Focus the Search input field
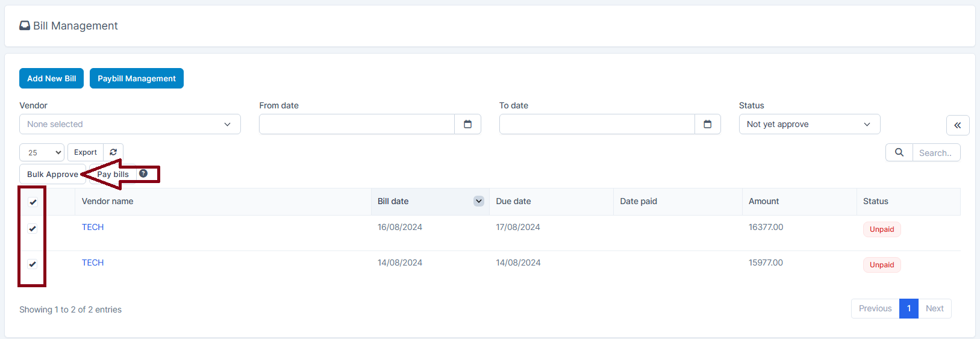 935,153
